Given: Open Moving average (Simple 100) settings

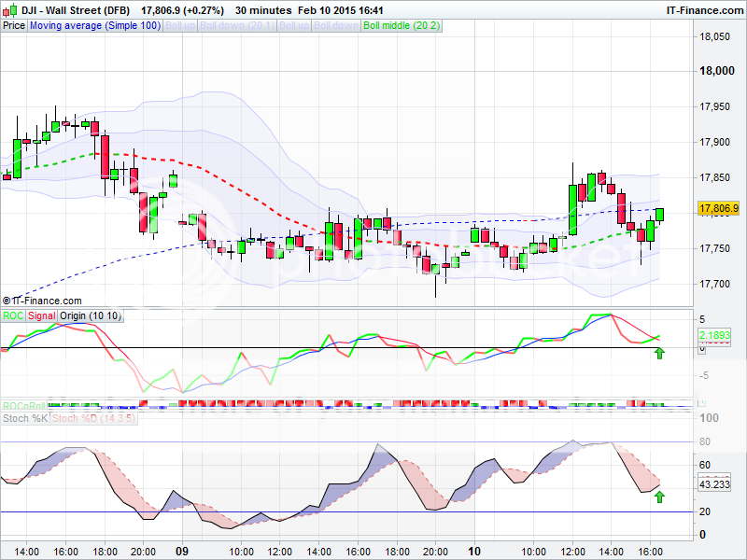Looking at the screenshot, I should pos(94,26).
